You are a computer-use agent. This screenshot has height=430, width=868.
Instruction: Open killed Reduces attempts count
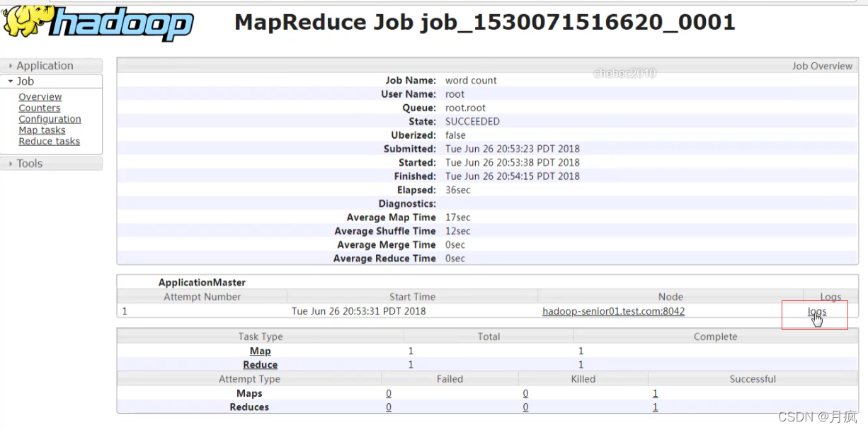point(525,407)
